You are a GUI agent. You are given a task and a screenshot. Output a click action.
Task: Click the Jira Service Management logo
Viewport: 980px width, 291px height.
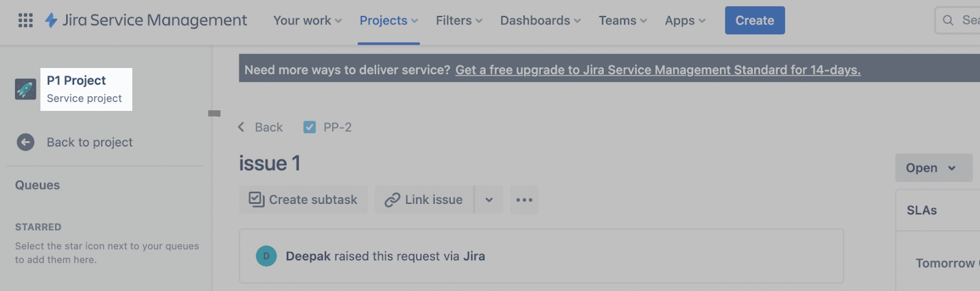click(x=146, y=21)
